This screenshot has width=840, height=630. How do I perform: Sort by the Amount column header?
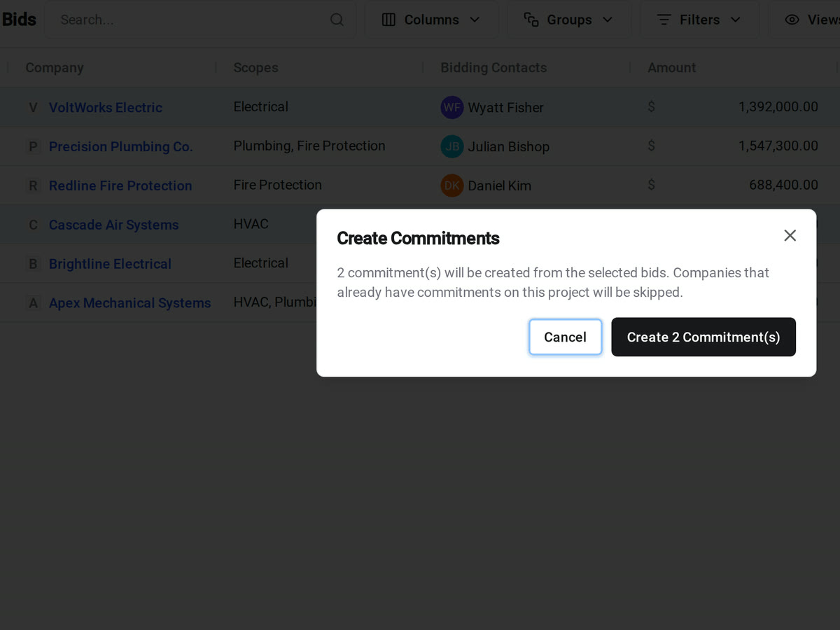[x=671, y=68]
